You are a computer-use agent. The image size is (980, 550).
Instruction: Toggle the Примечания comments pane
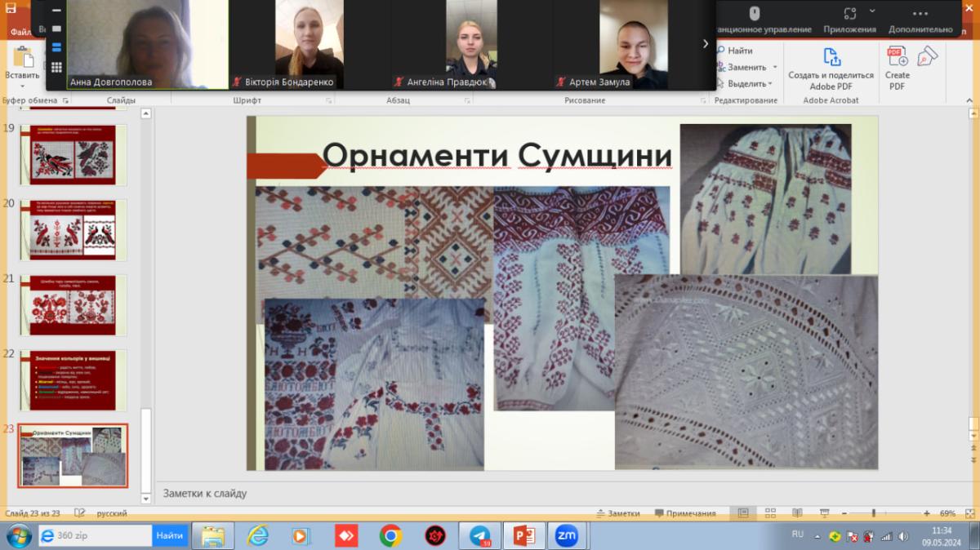[684, 513]
